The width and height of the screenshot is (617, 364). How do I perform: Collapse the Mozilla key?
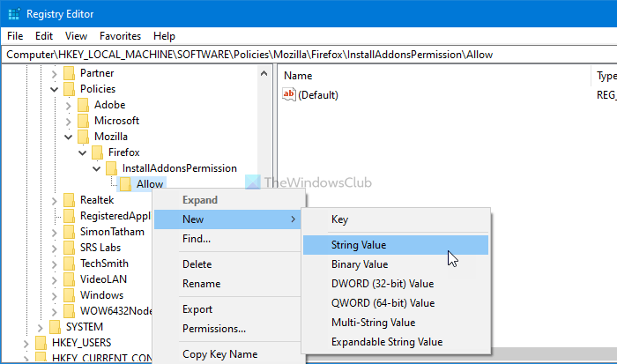pos(69,137)
